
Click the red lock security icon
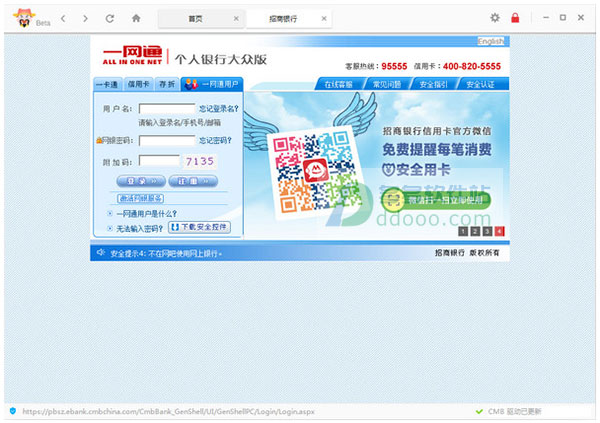(x=515, y=18)
